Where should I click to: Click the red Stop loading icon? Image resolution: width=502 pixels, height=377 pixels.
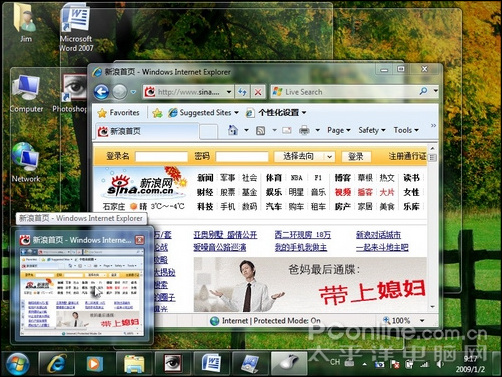coord(258,92)
